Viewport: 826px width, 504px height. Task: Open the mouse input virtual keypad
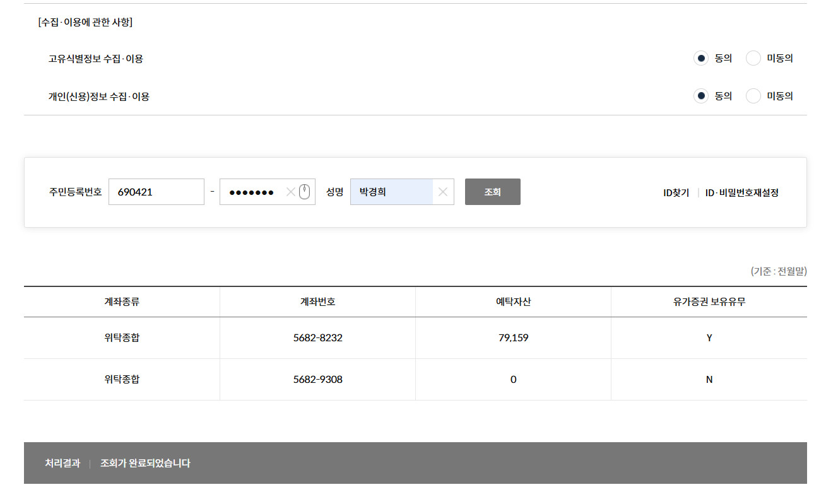305,192
